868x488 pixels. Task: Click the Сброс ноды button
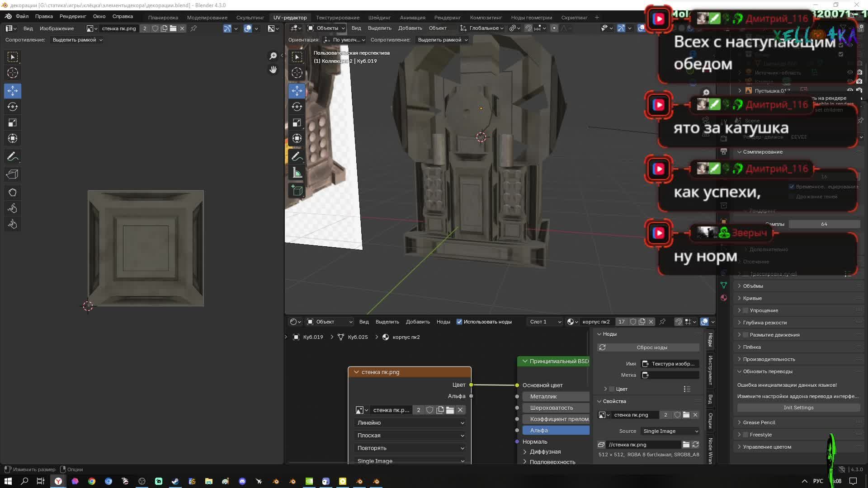click(651, 347)
